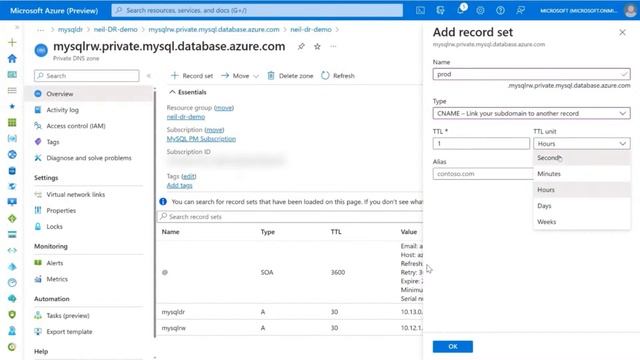Select Seconds in TTL unit list
Image resolution: width=640 pixels, height=360 pixels.
click(x=582, y=158)
